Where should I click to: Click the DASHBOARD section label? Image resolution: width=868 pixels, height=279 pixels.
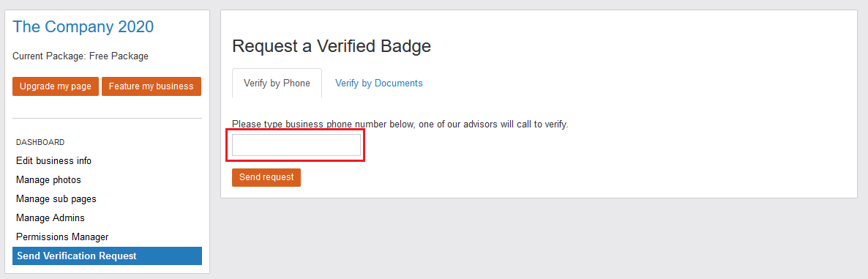click(40, 142)
